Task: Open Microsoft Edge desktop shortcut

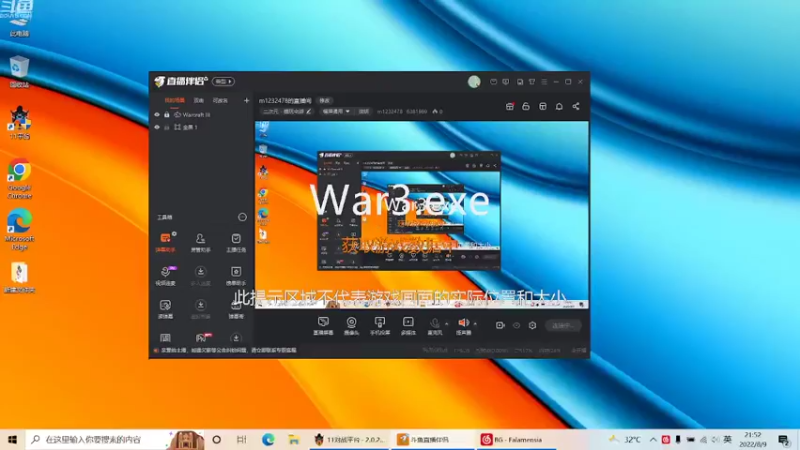Action: pyautogui.click(x=19, y=229)
